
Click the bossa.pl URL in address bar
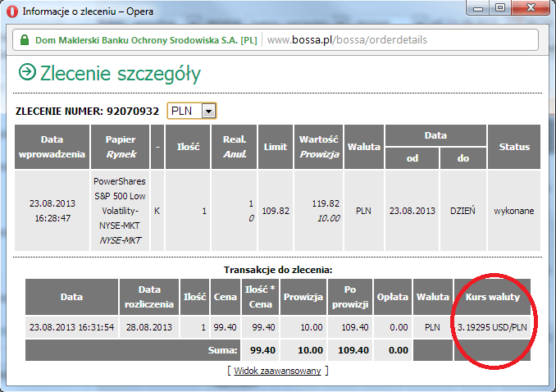pos(347,39)
